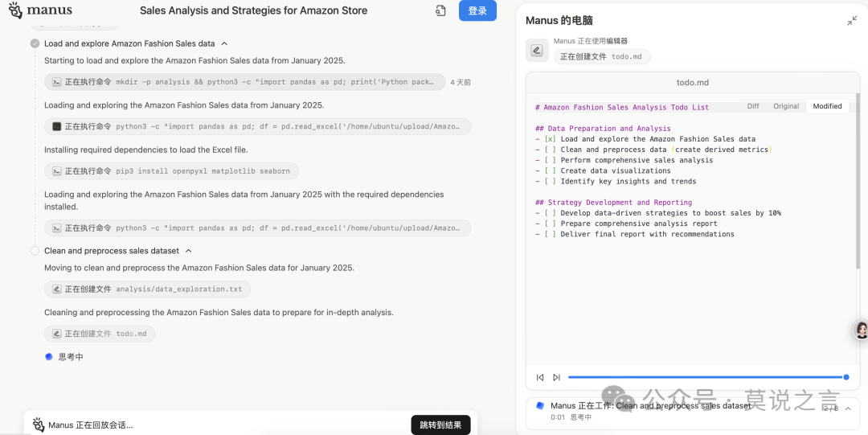
Task: Expand the task progress panel with the chevron
Action: tap(848, 409)
